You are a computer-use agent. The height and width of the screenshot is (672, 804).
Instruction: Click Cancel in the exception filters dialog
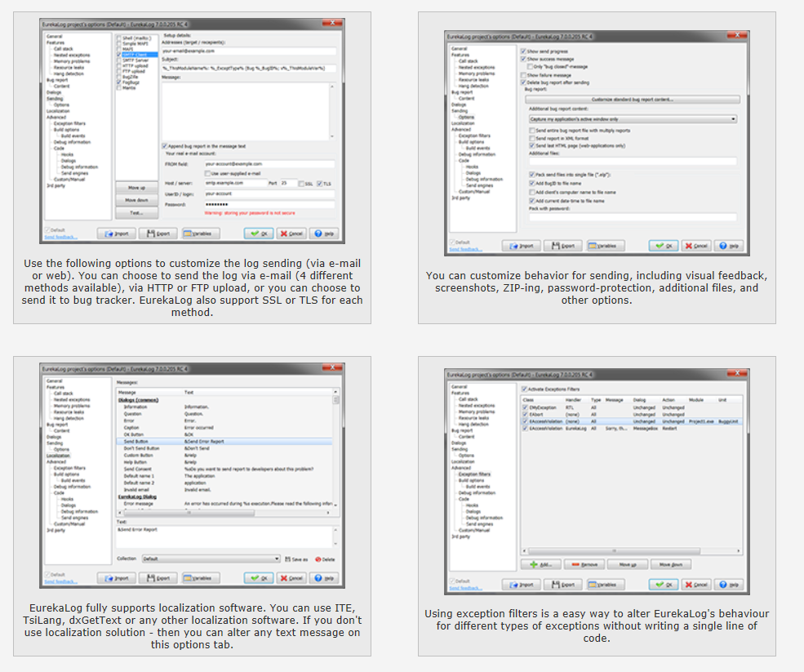point(696,585)
